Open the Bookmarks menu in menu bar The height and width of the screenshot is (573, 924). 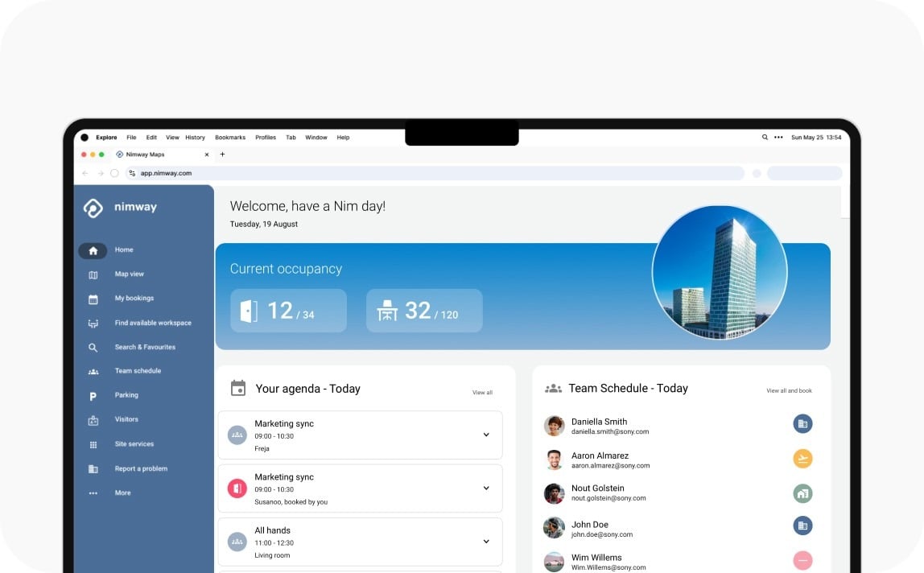[x=230, y=138]
